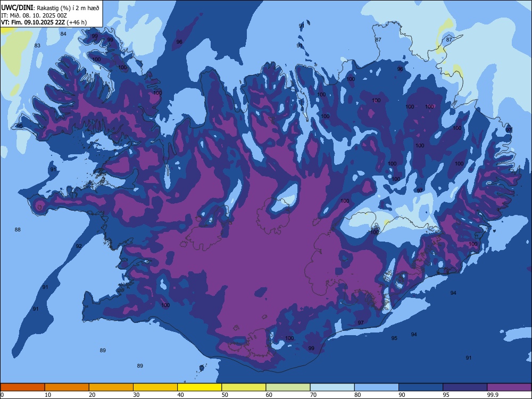
Task: Click the '83' humidity value on map
Action: click(37, 45)
